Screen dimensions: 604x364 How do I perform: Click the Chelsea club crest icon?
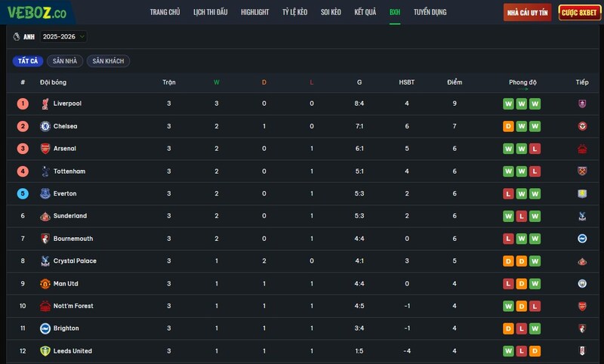click(45, 126)
